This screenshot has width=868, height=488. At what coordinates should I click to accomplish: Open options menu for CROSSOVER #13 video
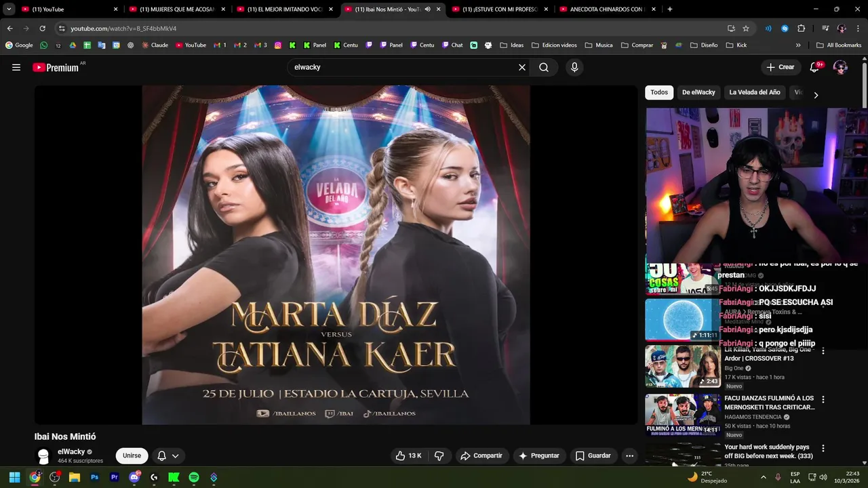(823, 351)
